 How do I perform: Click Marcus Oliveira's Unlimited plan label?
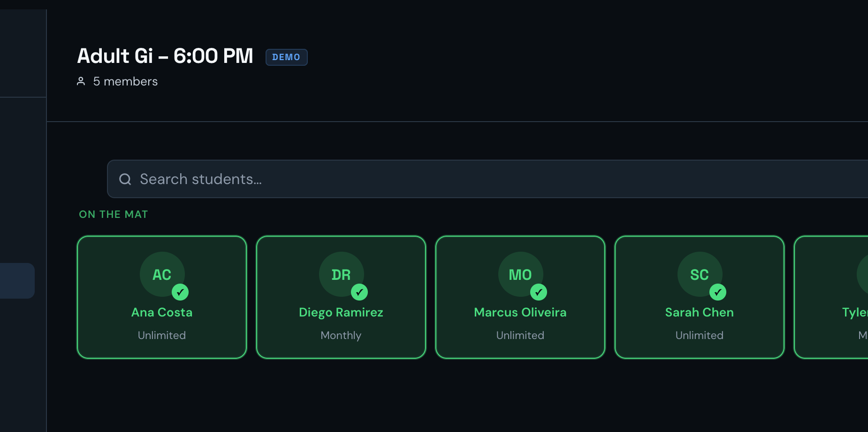[520, 335]
